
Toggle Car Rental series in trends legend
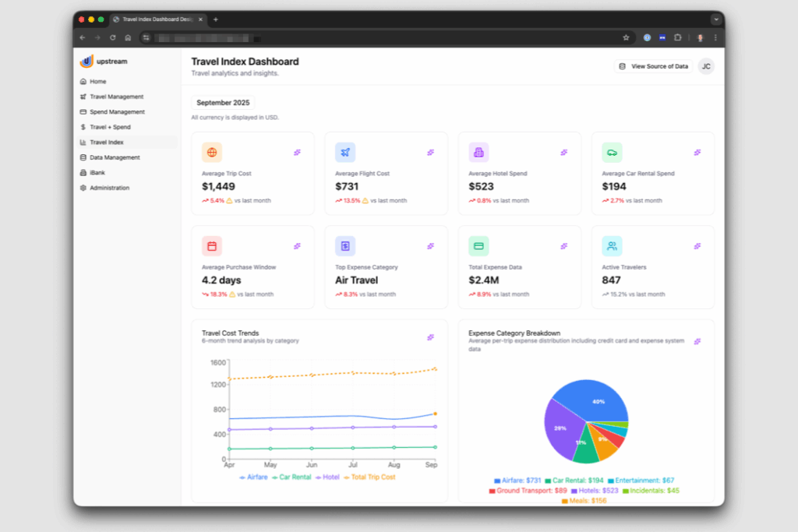291,477
